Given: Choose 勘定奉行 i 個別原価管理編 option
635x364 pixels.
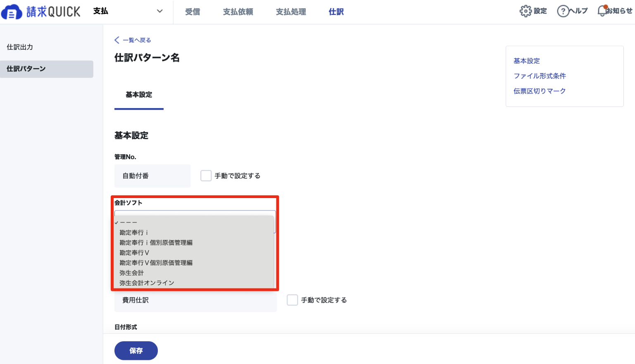Looking at the screenshot, I should (194, 243).
